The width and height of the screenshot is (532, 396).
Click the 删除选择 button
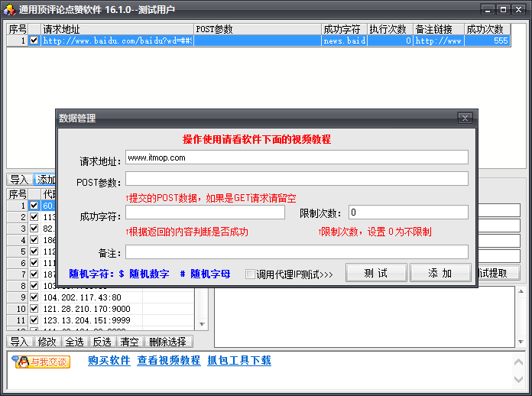tap(168, 342)
